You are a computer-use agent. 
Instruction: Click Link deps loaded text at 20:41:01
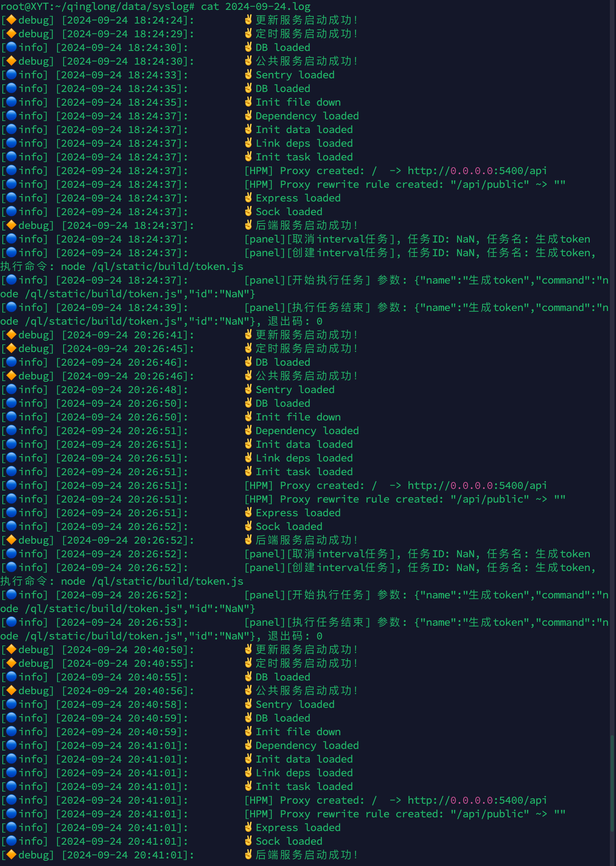[x=304, y=773]
